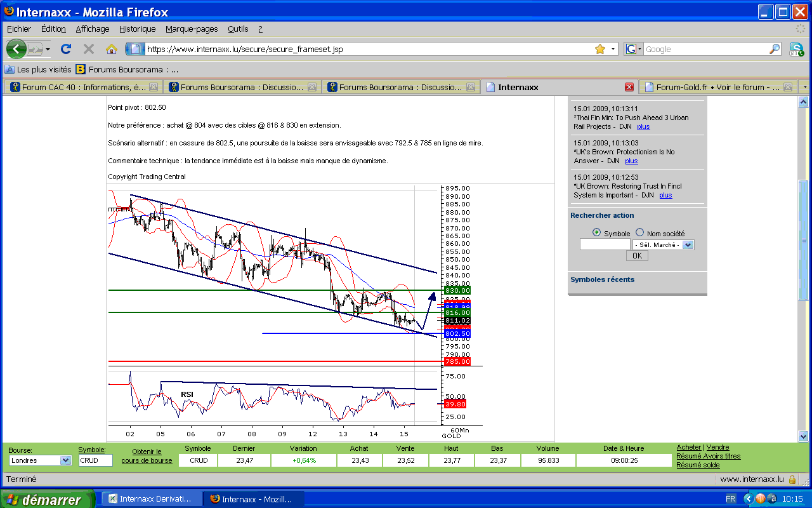Open the Outils menu
The height and width of the screenshot is (508, 812).
click(x=238, y=29)
